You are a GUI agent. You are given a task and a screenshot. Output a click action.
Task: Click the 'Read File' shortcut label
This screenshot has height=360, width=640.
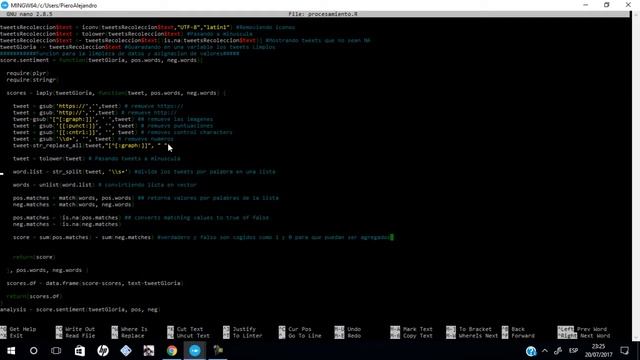coord(80,336)
